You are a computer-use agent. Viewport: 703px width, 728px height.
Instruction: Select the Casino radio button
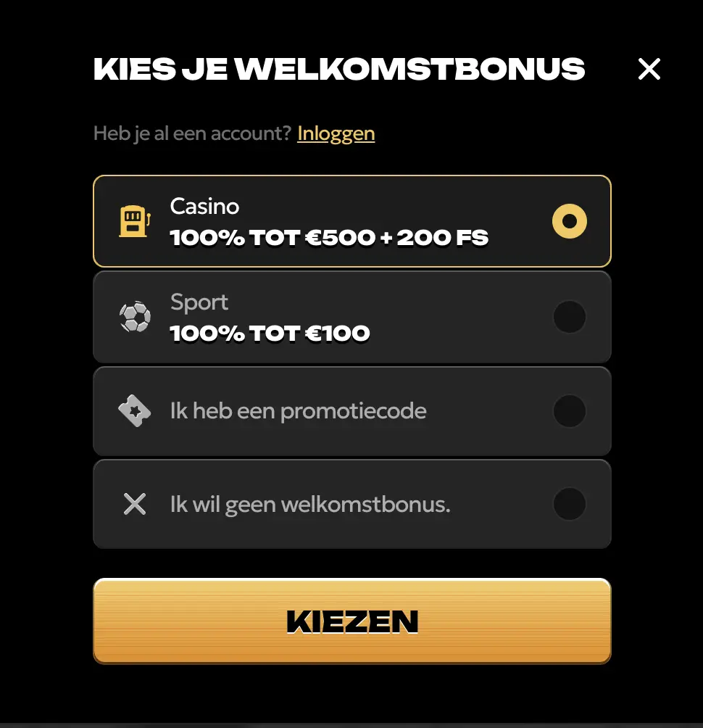click(x=570, y=221)
